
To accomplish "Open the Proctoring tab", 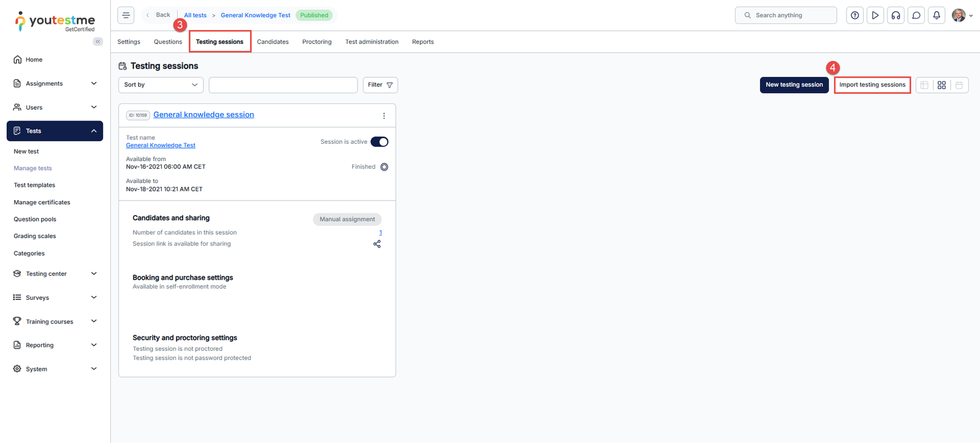I will click(317, 42).
